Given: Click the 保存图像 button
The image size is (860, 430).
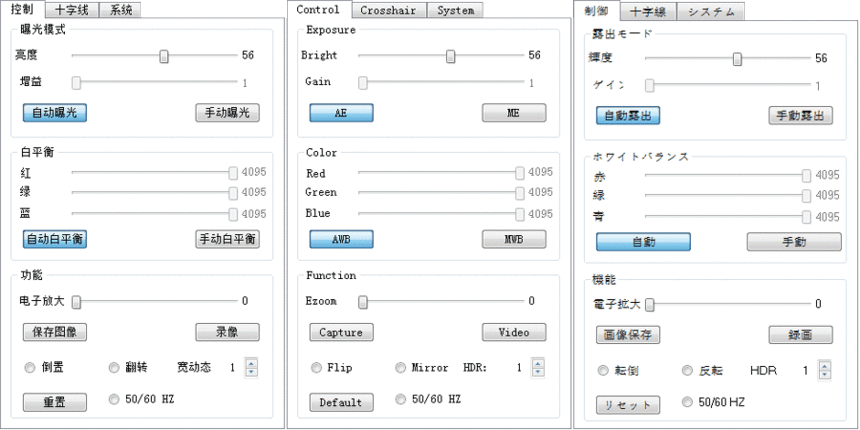Looking at the screenshot, I should coord(55,332).
